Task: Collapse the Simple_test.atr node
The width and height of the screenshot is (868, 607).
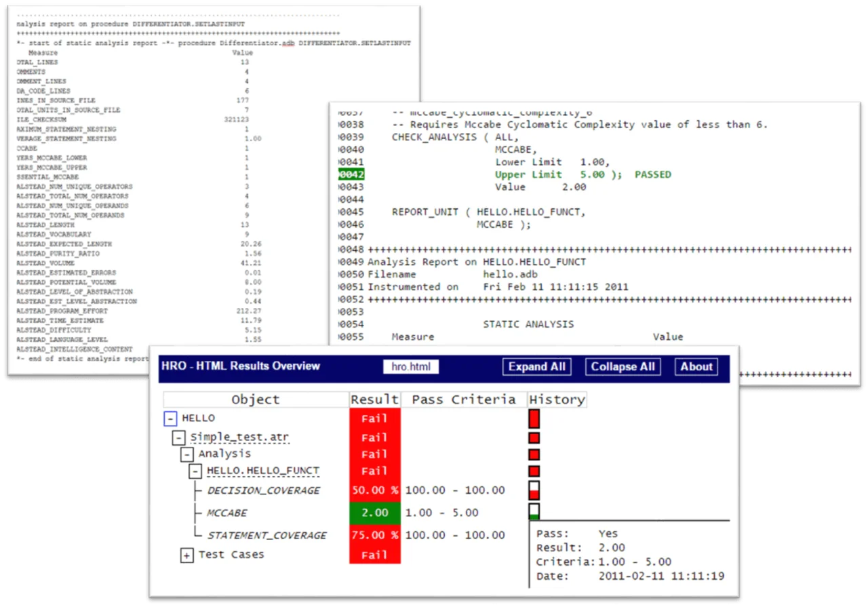Action: click(x=180, y=438)
